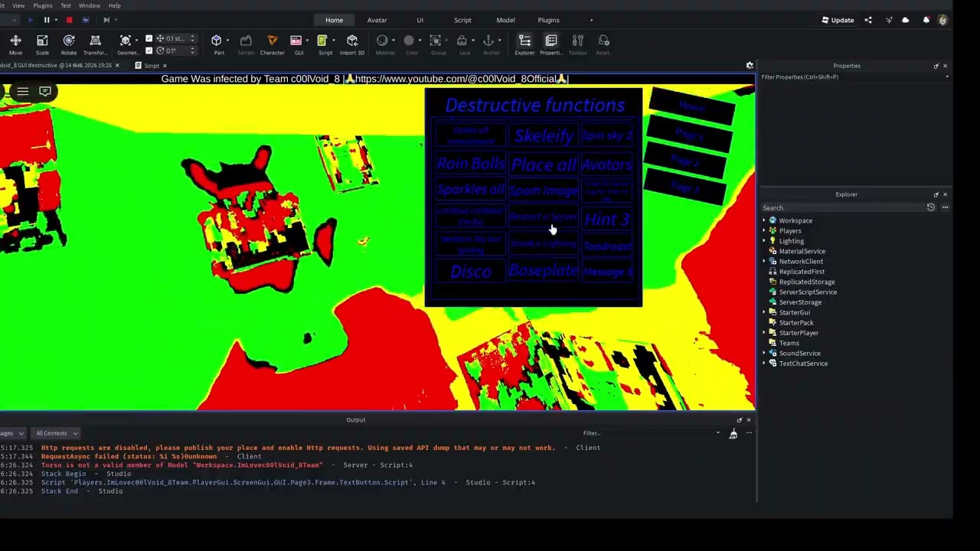Select ServerScriptService in Explorer
This screenshot has width=980, height=551.
coord(808,292)
